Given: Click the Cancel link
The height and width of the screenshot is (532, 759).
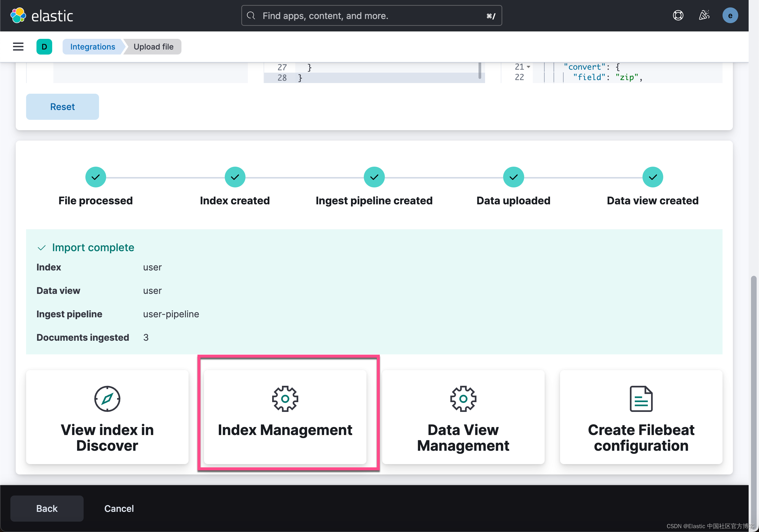Looking at the screenshot, I should click(x=119, y=508).
